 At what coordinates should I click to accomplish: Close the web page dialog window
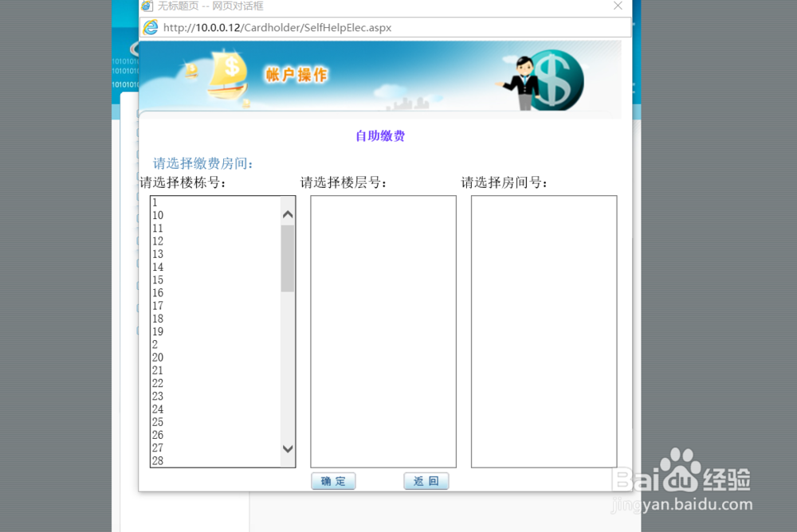pos(618,6)
